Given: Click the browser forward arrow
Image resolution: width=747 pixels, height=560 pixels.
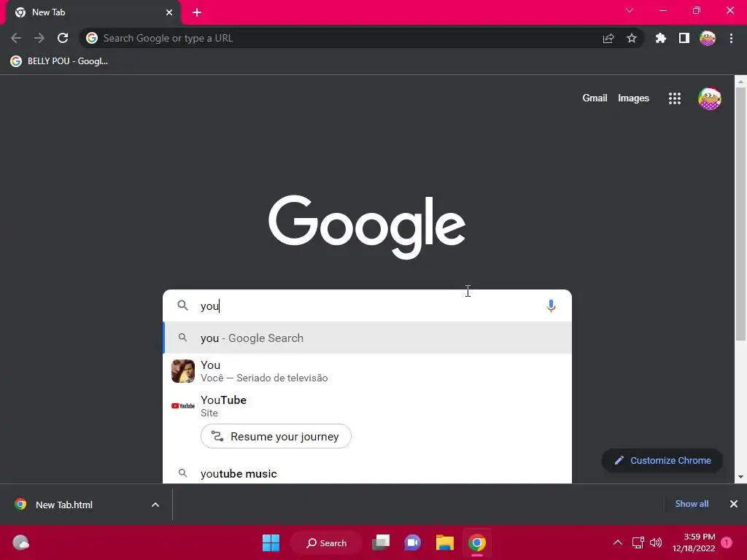Looking at the screenshot, I should point(39,38).
